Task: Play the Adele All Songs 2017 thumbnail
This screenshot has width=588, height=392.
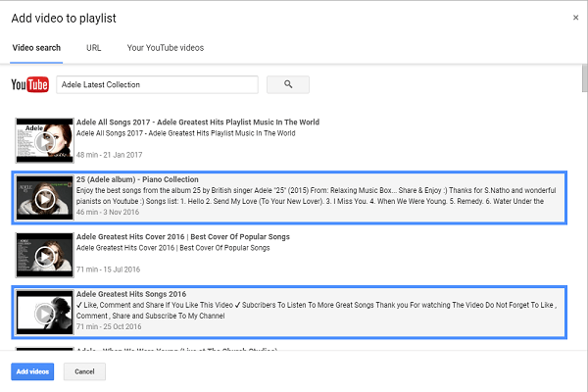Action: coord(45,140)
